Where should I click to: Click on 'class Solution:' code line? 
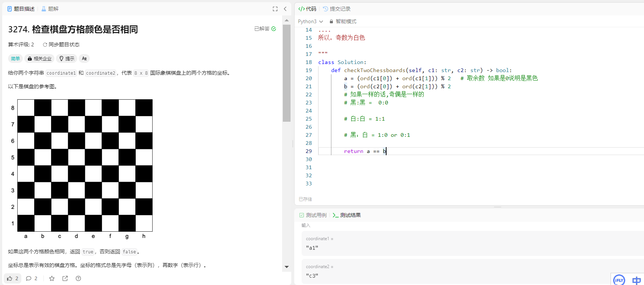pos(342,62)
